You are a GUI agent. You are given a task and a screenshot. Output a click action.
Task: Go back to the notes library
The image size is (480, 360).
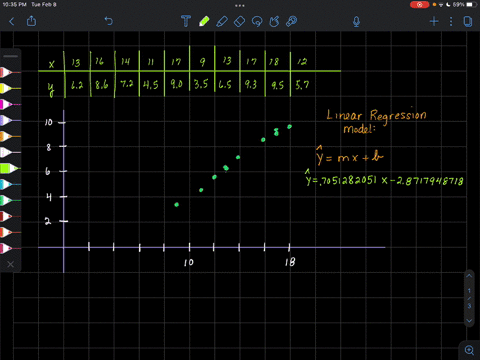coord(12,22)
